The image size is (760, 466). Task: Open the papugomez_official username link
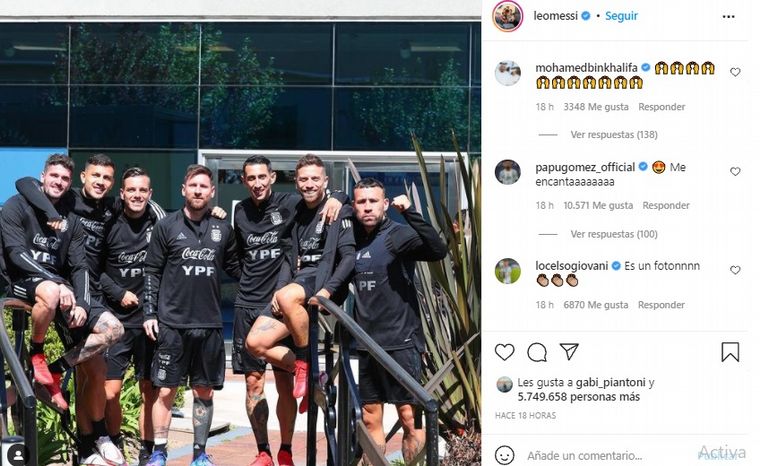pos(585,167)
